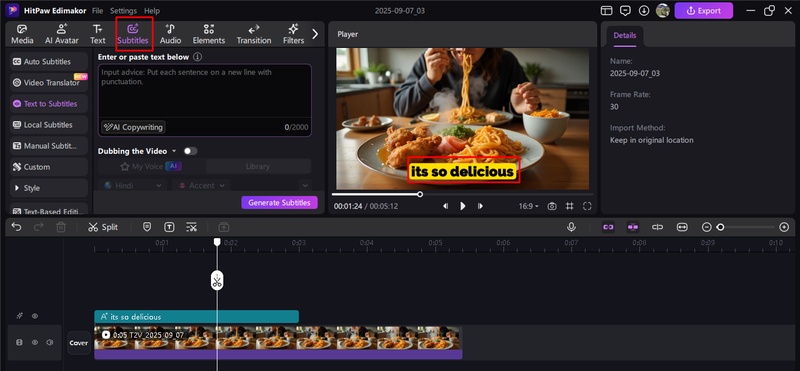Open the unlabeled dropdown right of Accent
800x371 pixels.
pos(305,186)
